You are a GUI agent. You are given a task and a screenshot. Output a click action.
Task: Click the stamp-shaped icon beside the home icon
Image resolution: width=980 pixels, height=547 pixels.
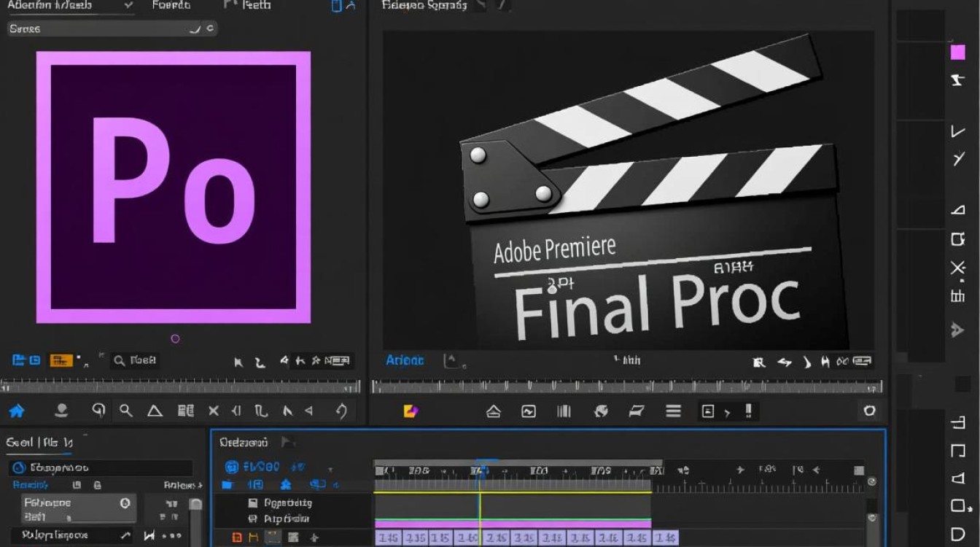61,411
